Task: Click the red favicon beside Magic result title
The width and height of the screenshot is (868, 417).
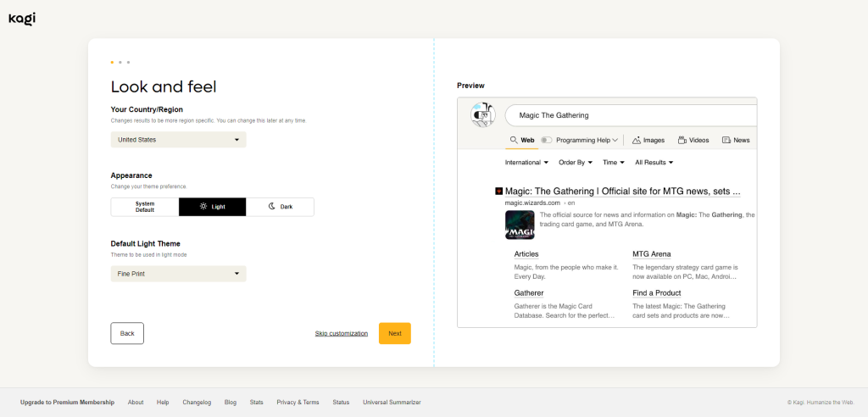Action: point(498,192)
